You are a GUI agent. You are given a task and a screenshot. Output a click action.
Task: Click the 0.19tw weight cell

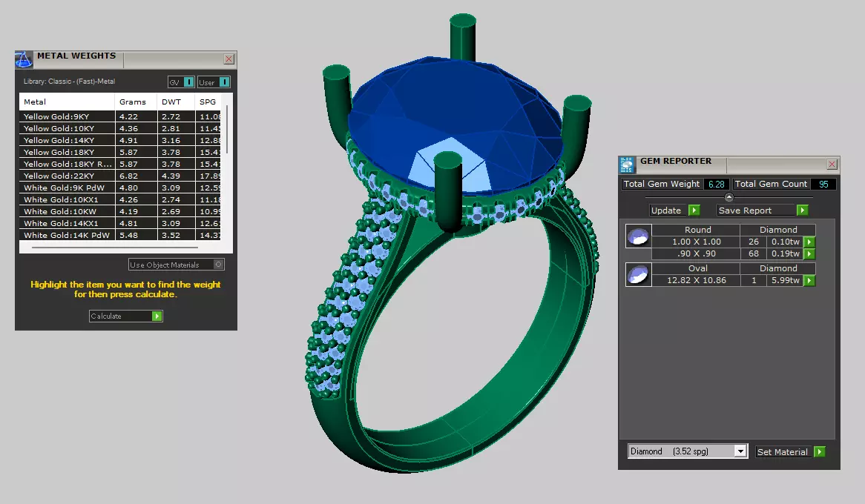point(785,253)
